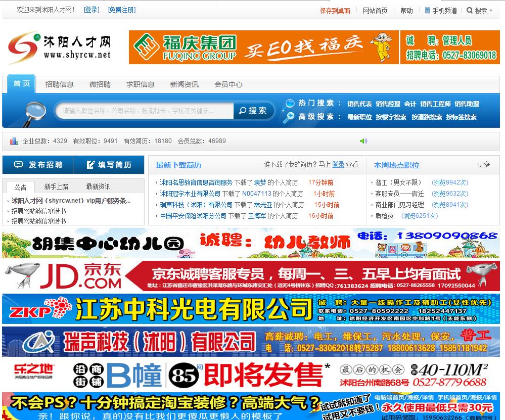Viewport: 505px width, 420px height.
Task: Click hot search term 销售经理
Action: click(x=388, y=104)
